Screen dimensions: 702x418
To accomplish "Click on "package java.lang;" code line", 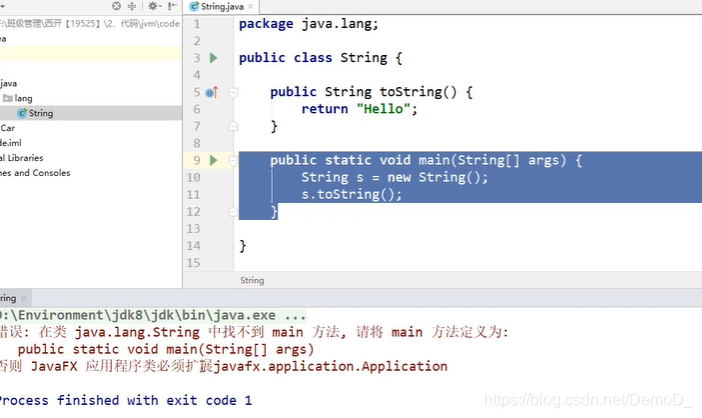I will click(308, 24).
